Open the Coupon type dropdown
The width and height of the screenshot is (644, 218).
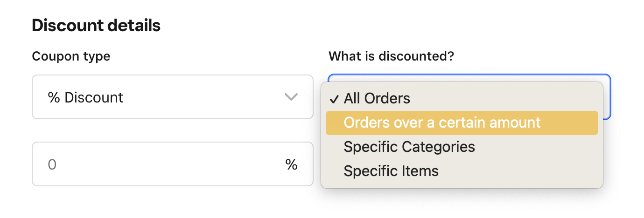click(172, 97)
